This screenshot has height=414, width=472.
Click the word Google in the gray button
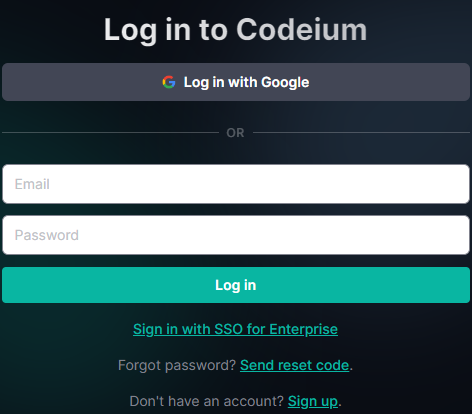285,82
